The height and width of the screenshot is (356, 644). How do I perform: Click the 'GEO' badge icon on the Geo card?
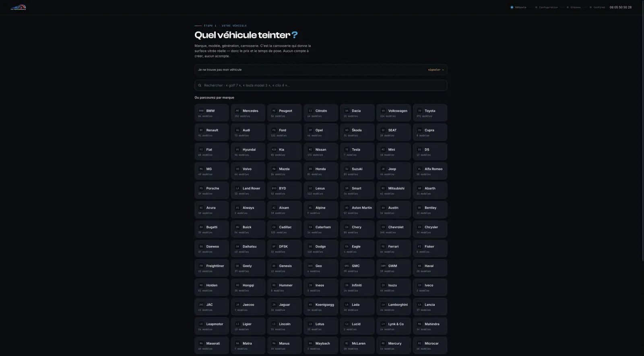pos(310,266)
